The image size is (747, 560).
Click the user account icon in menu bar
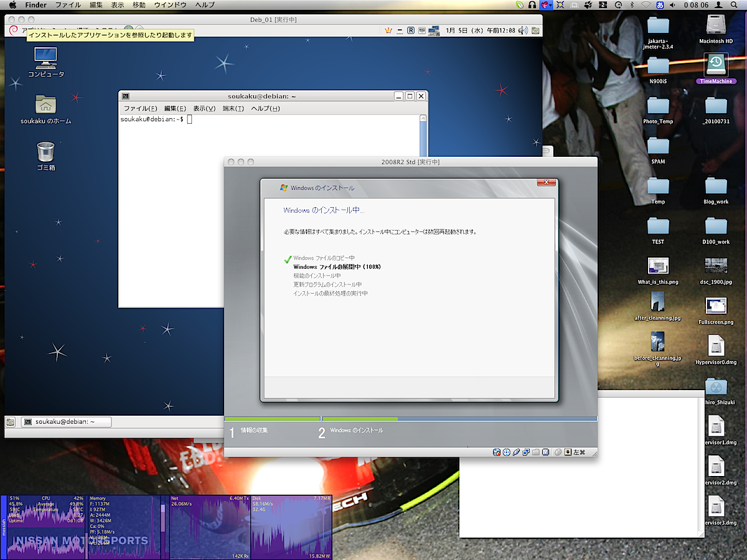click(719, 5)
